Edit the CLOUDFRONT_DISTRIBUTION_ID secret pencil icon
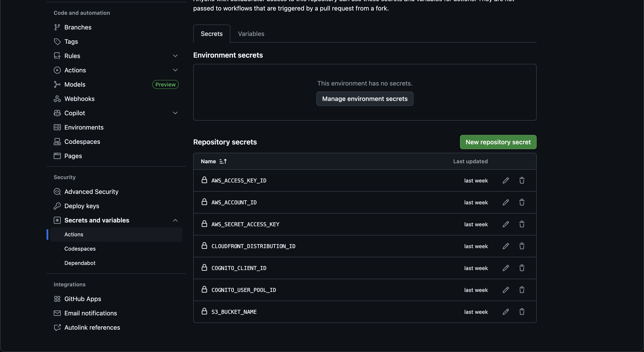Image resolution: width=644 pixels, height=352 pixels. [506, 246]
